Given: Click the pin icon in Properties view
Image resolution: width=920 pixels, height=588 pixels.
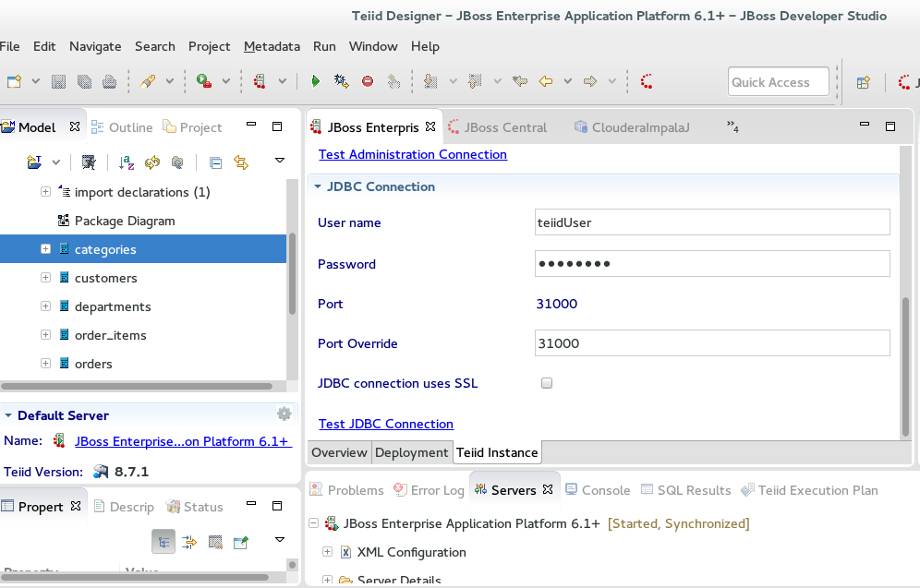Looking at the screenshot, I should point(240,542).
